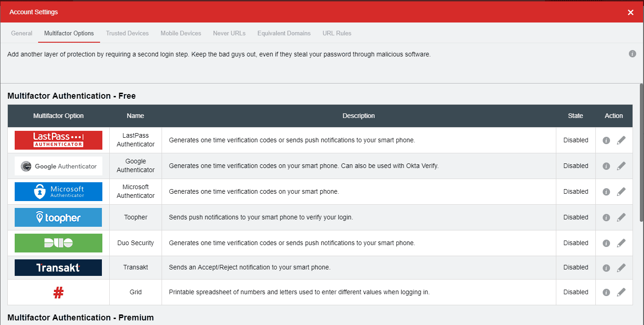Click the Accept/Reject notification description
This screenshot has height=325, width=644.
tap(250, 267)
